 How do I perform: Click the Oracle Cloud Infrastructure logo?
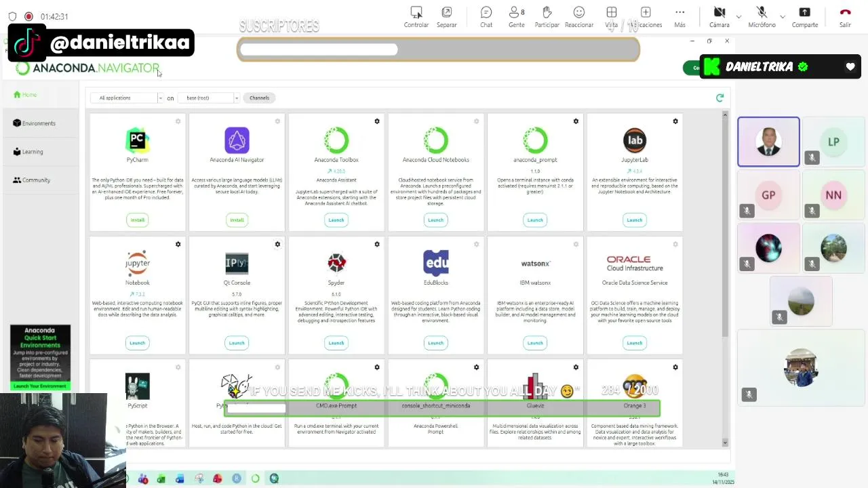pos(635,263)
